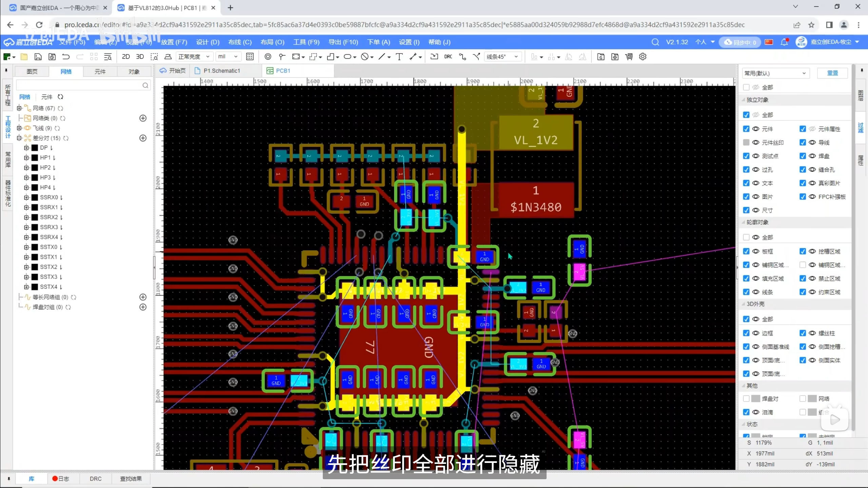The width and height of the screenshot is (868, 488).
Task: Expand the SSRX0 differential pair node
Action: (26, 197)
